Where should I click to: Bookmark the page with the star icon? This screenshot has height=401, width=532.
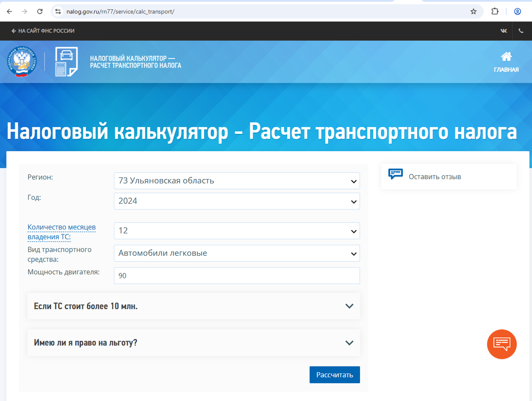pos(473,12)
